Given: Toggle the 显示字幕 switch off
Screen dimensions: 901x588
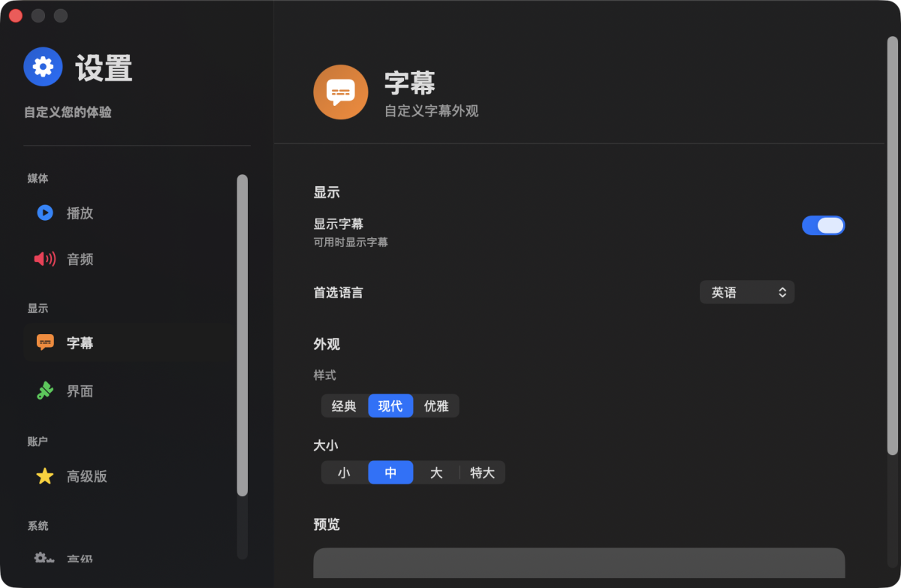Looking at the screenshot, I should click(x=823, y=225).
